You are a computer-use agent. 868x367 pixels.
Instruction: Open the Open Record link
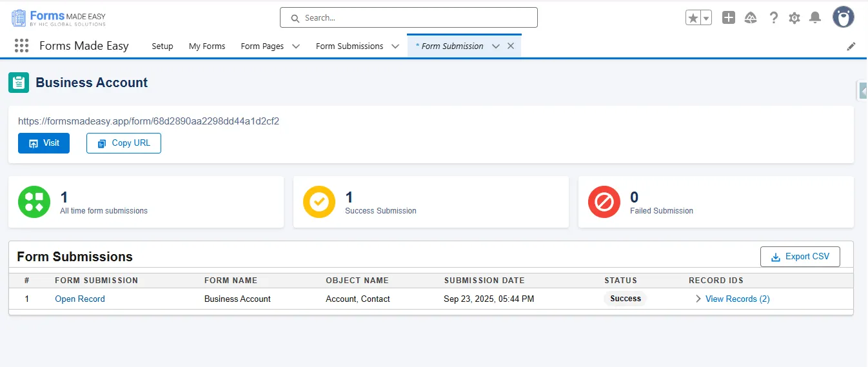pos(80,299)
